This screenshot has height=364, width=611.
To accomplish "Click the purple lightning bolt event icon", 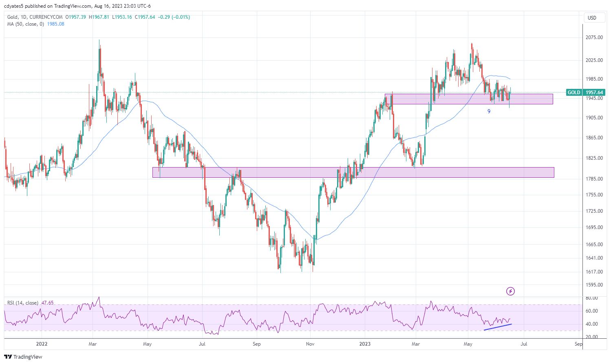I will 510,291.
